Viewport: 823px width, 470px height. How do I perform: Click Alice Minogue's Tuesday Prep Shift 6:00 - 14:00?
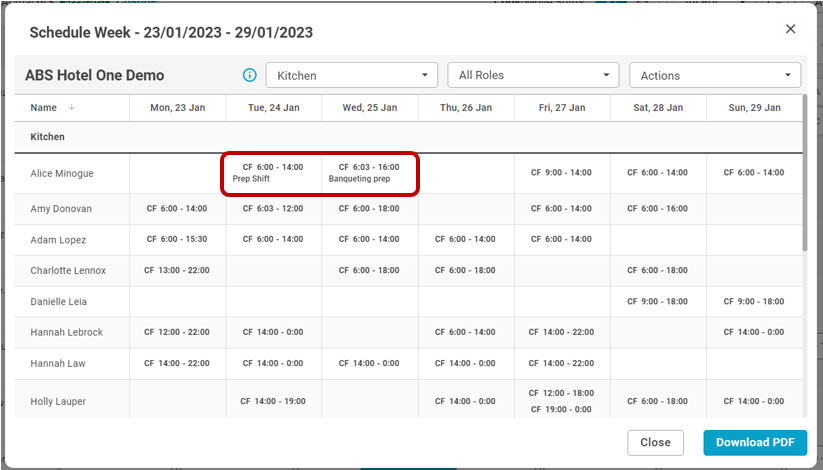point(273,173)
